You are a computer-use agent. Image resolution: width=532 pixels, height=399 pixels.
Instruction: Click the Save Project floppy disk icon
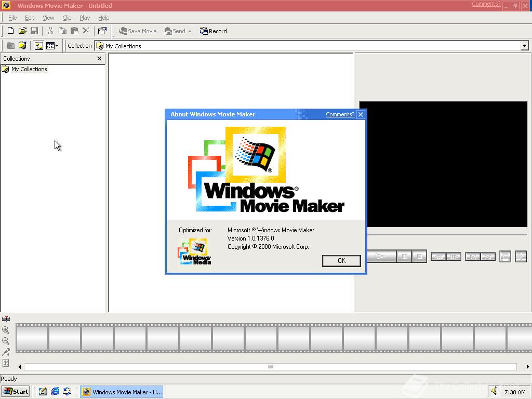point(34,31)
